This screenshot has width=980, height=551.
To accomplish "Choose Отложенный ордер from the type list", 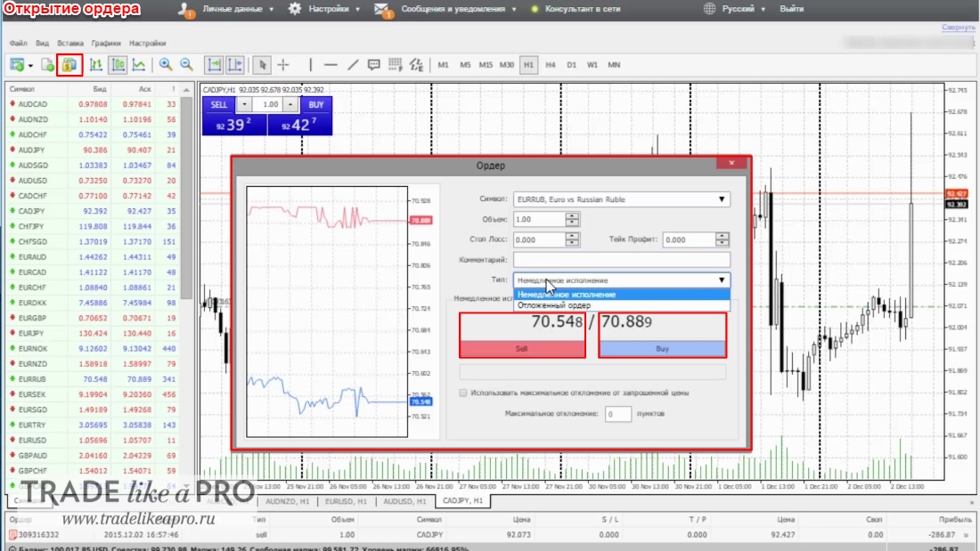I will (x=554, y=305).
